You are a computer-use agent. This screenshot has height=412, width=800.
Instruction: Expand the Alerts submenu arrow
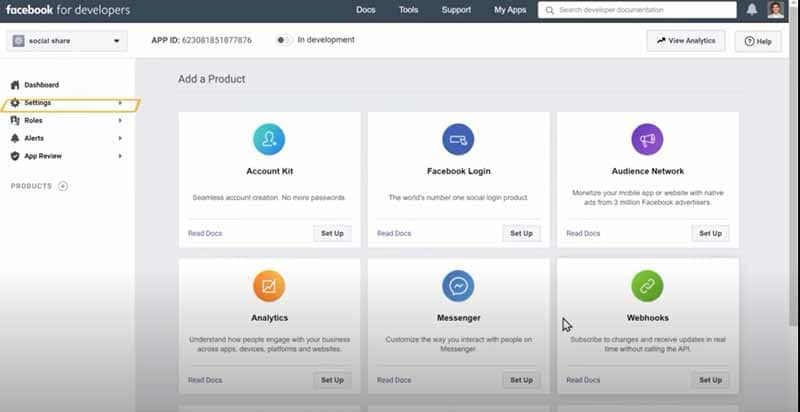tap(120, 138)
